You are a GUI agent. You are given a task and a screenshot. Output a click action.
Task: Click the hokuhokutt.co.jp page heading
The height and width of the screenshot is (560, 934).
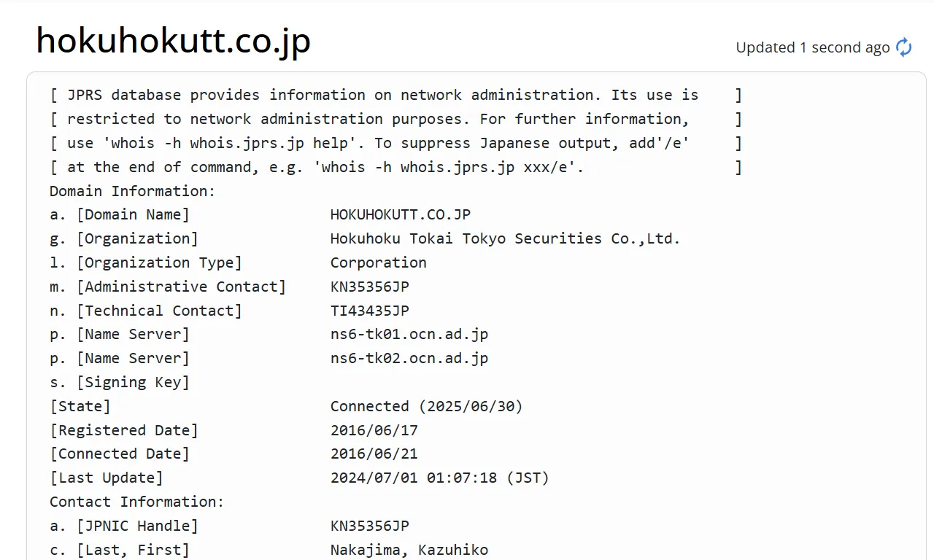pyautogui.click(x=173, y=41)
